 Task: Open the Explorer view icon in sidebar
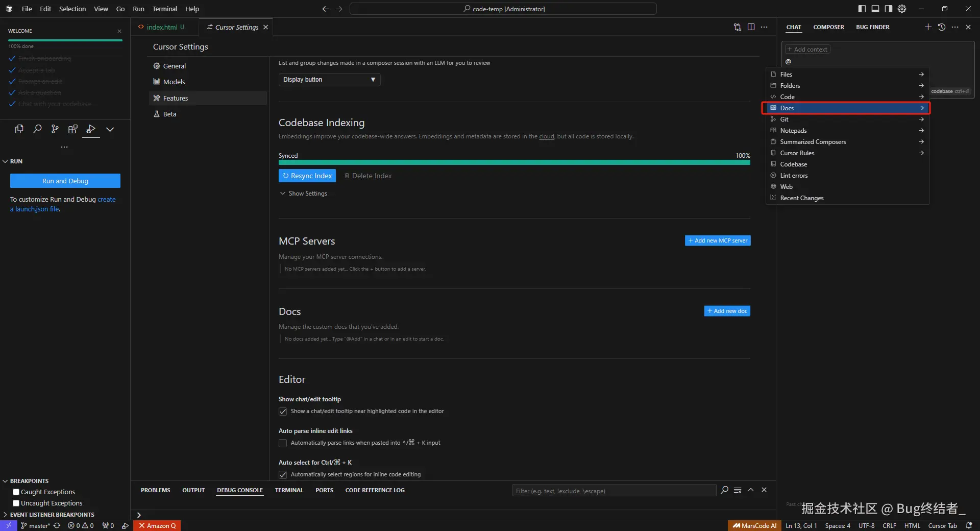pos(19,129)
